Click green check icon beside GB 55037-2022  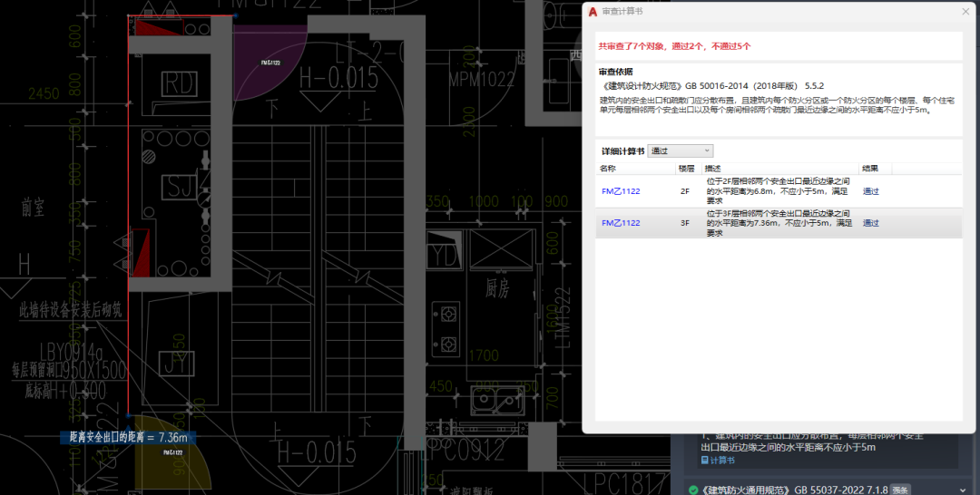(x=693, y=490)
